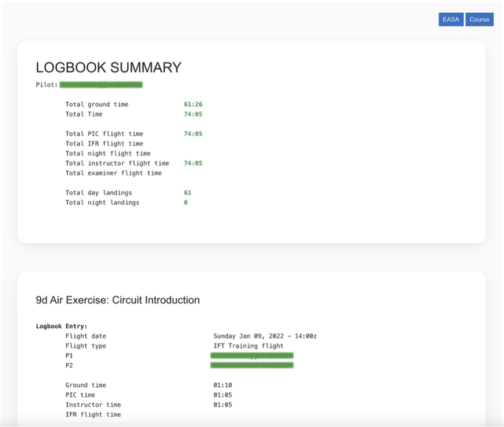This screenshot has height=427, width=504.
Task: Select the Ground time value 01:10
Action: tap(223, 385)
